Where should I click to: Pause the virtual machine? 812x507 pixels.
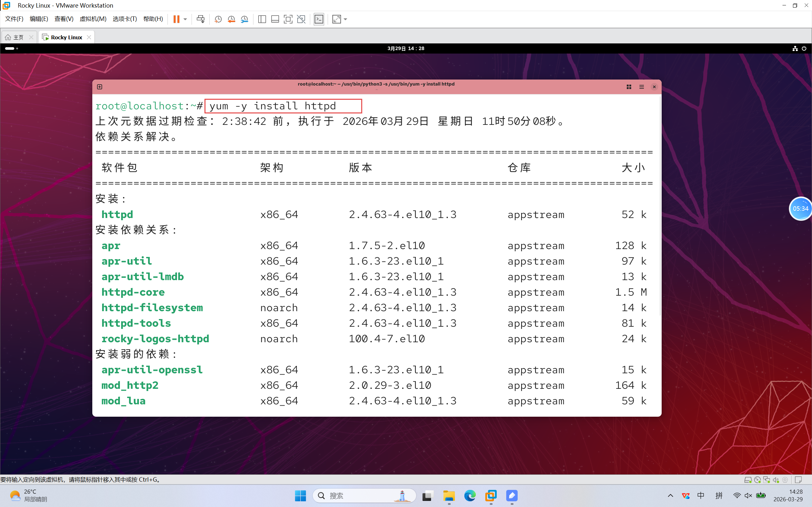point(176,19)
